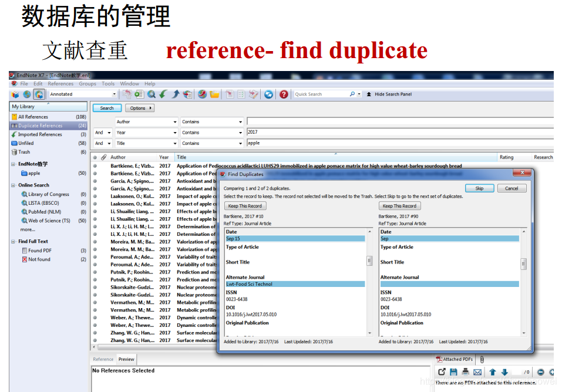Click the paperclip attach icon beside Attached PDFs
562x392 pixels.
[x=482, y=359]
